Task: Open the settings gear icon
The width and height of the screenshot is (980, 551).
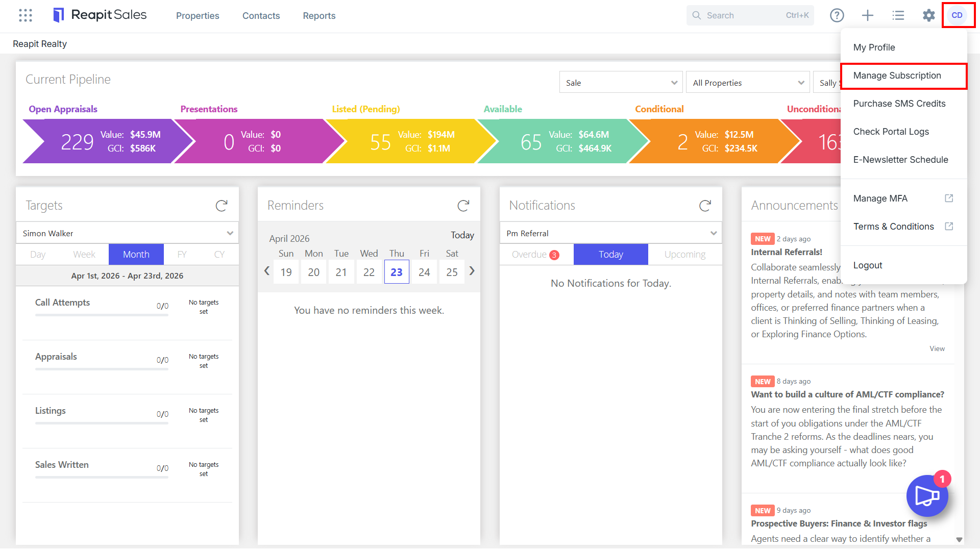Action: (x=929, y=15)
